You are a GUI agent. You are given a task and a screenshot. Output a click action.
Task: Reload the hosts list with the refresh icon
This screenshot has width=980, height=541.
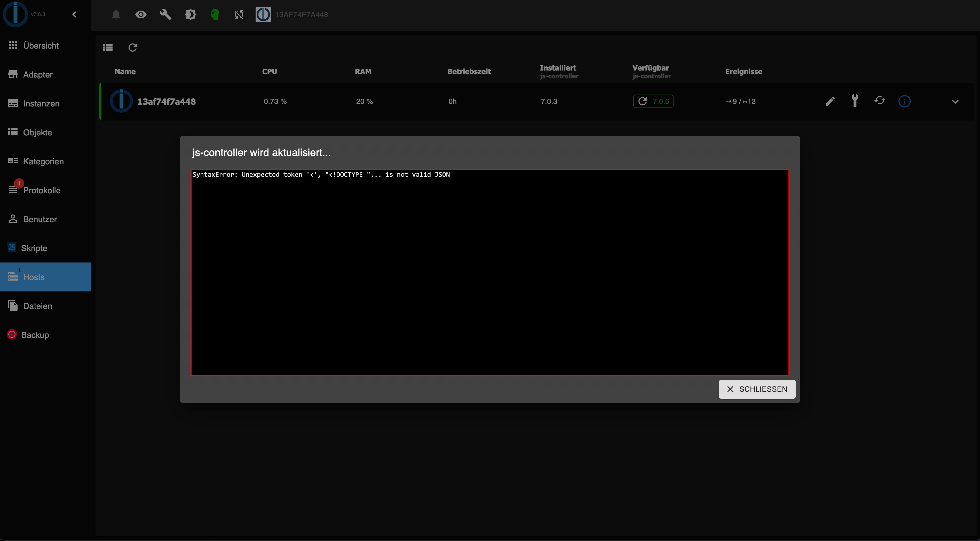132,47
